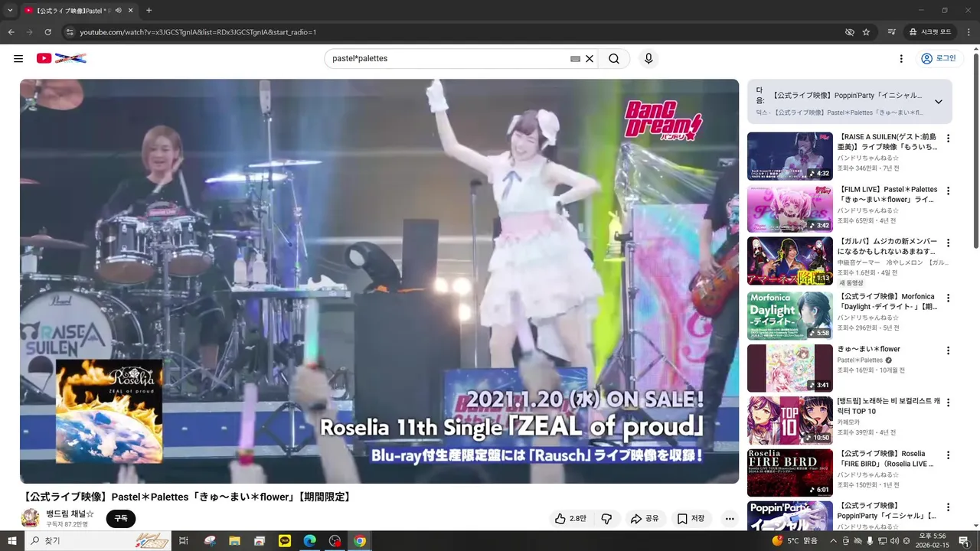Screen dimensions: 980x551
Task: Click the search input field
Action: [449, 58]
